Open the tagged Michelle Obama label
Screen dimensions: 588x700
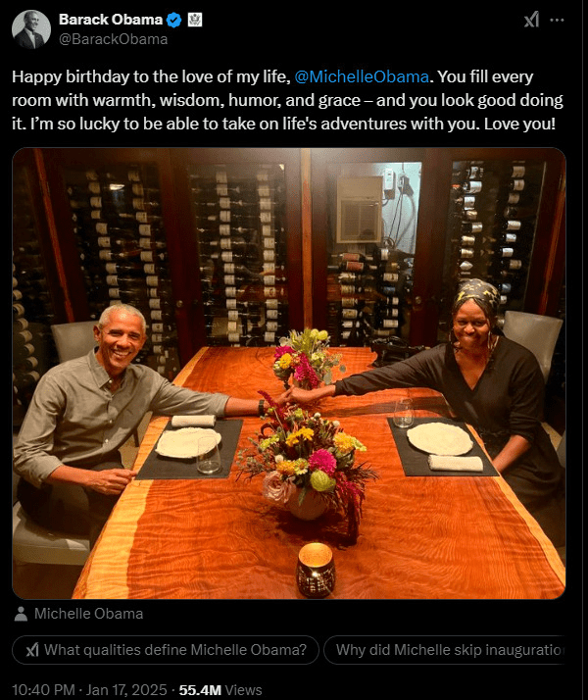[88, 614]
